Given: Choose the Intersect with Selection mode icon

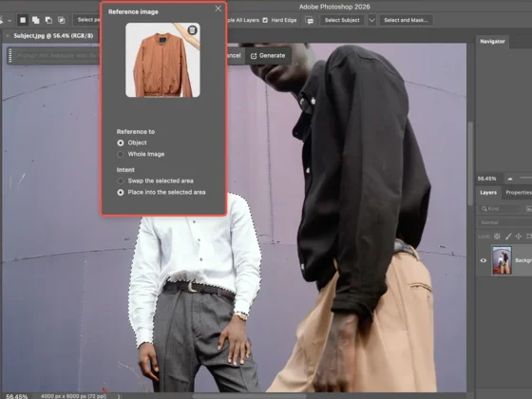Looking at the screenshot, I should [62, 20].
